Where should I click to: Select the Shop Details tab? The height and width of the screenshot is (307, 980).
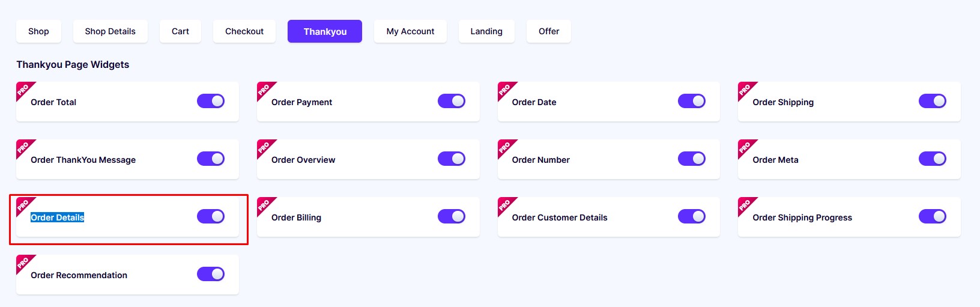110,31
